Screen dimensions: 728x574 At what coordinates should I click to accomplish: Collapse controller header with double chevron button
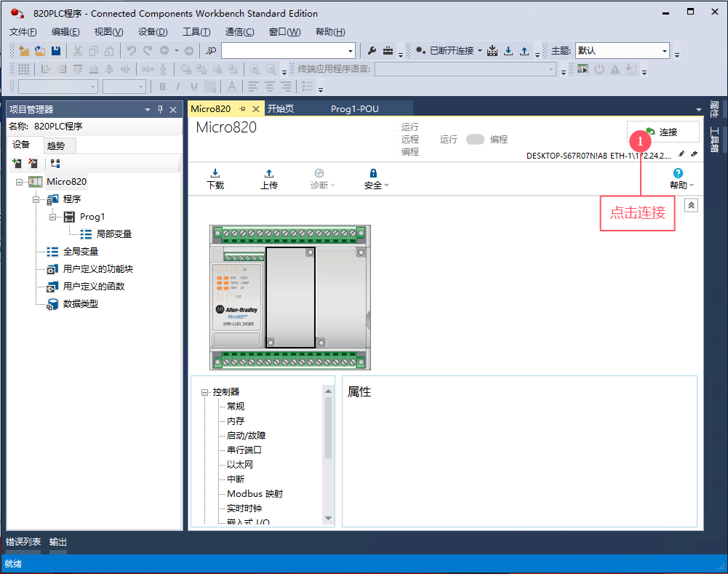(692, 205)
